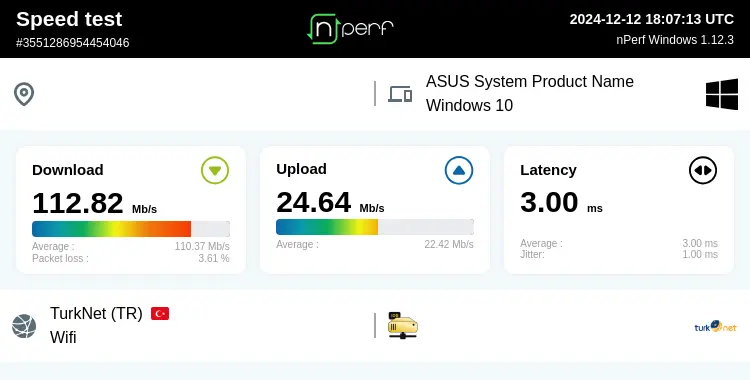Select the download average 110.37 Mb/s

point(202,246)
